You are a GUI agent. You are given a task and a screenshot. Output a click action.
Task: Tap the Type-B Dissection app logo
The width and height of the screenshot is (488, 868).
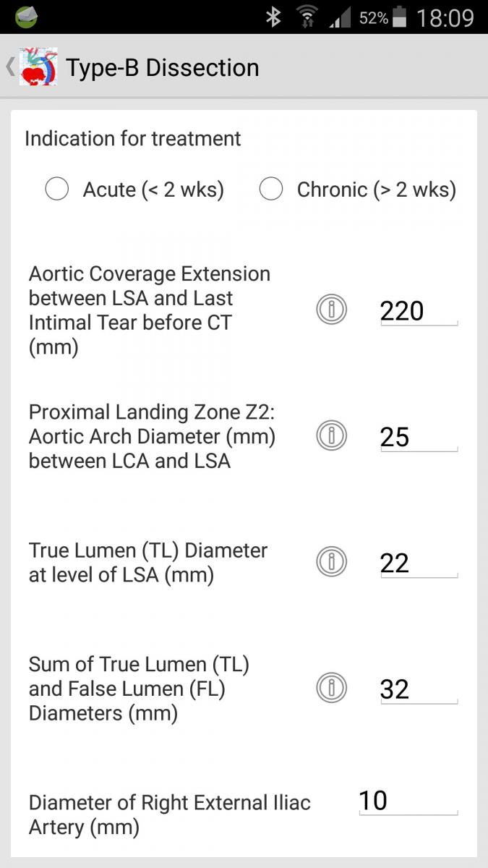tap(38, 67)
